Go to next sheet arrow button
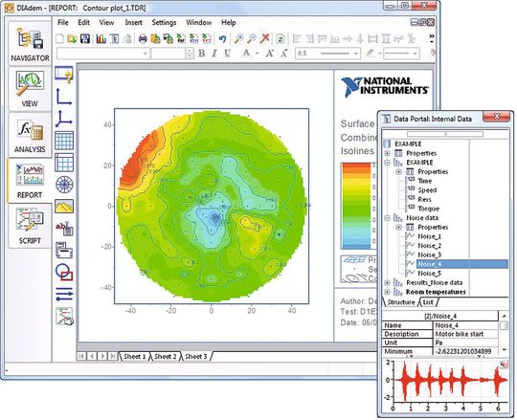Viewport: 517px width, 420px height. [102, 356]
